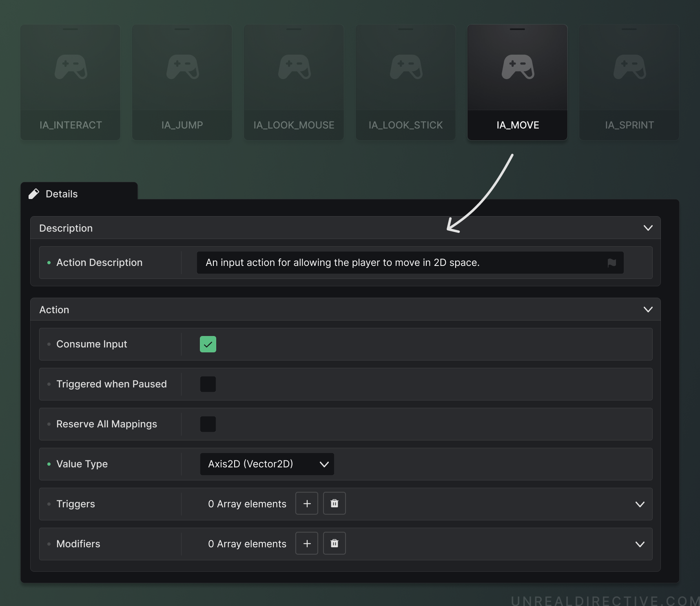Click inside the Action Description text field
Image resolution: width=700 pixels, height=606 pixels.
click(x=408, y=263)
